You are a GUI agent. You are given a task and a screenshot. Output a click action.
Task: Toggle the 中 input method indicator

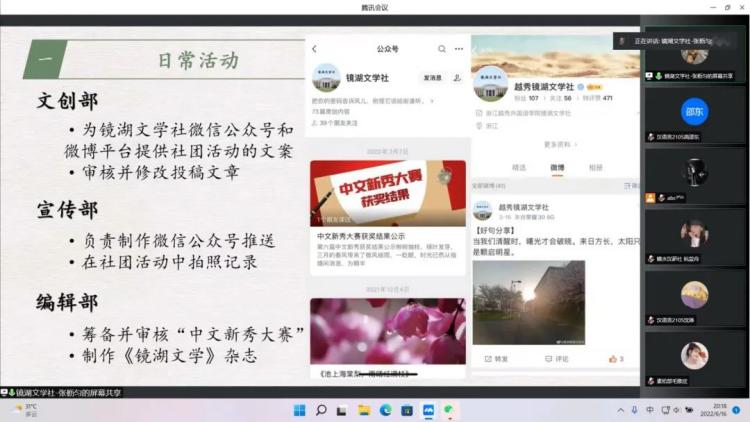click(x=650, y=410)
